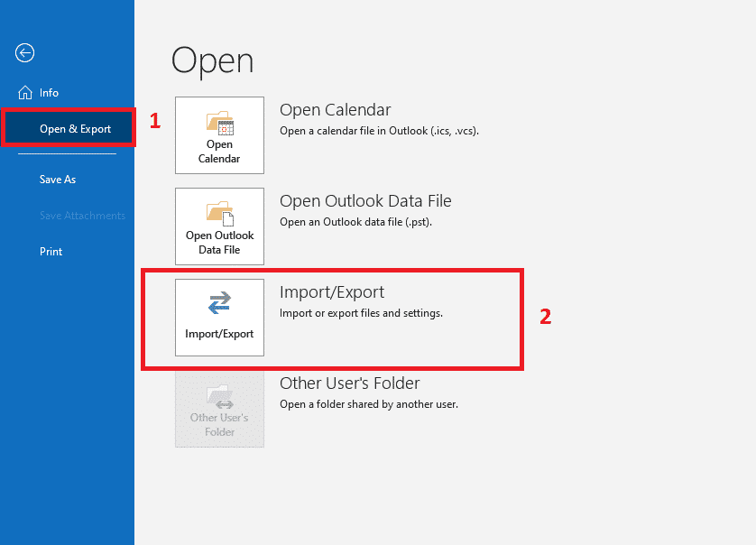The image size is (756, 545).
Task: Switch to the Open & Export section
Action: click(67, 128)
